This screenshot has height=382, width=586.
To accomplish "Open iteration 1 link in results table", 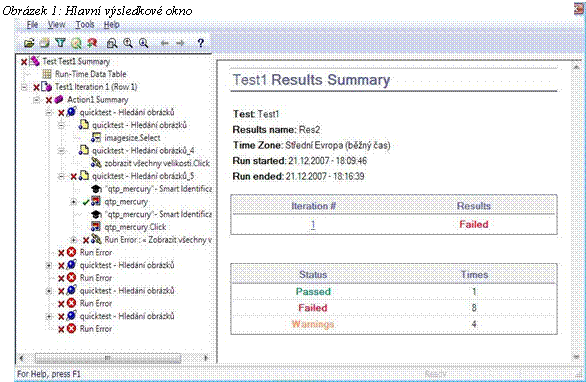I will click(313, 224).
